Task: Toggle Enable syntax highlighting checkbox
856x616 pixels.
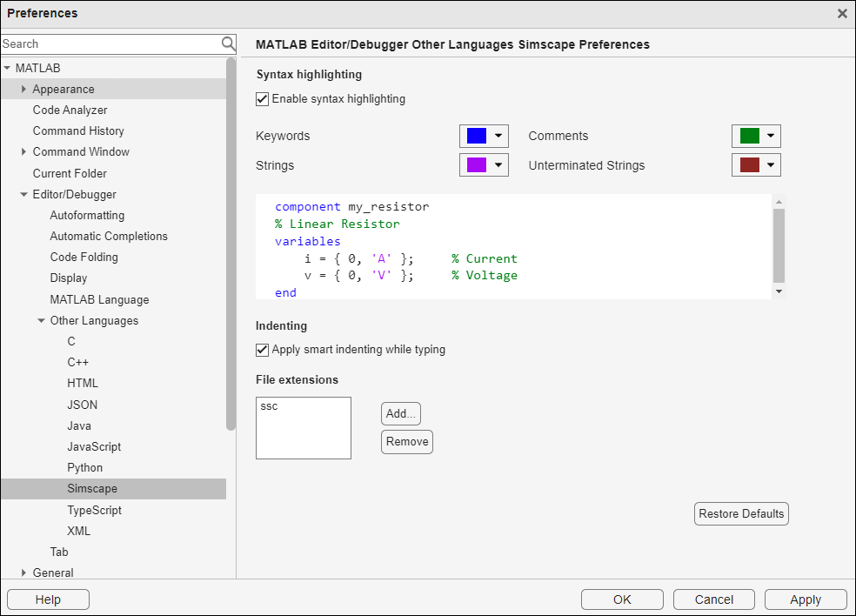Action: [x=262, y=99]
